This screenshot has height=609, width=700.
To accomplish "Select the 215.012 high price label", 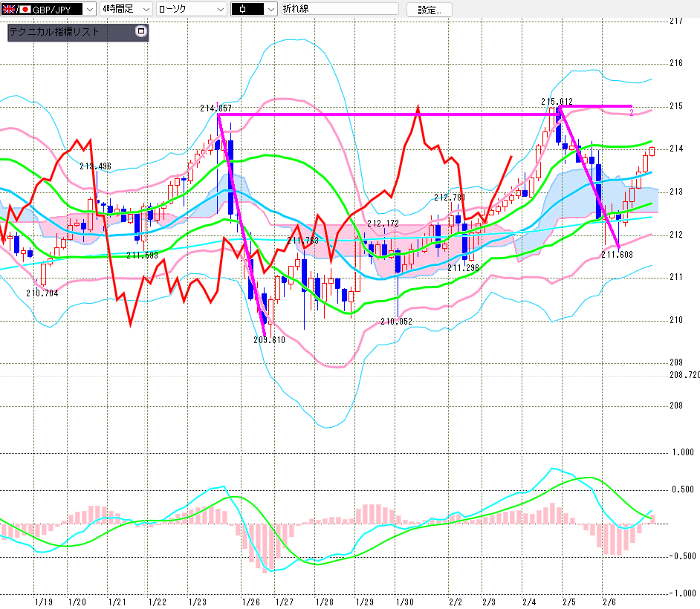I will click(557, 102).
